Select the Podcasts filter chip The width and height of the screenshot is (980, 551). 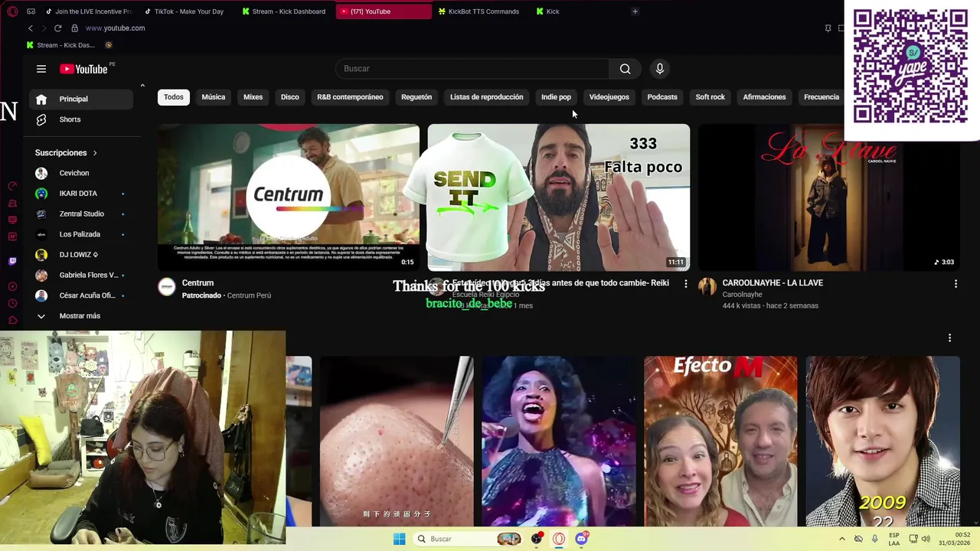(x=662, y=97)
